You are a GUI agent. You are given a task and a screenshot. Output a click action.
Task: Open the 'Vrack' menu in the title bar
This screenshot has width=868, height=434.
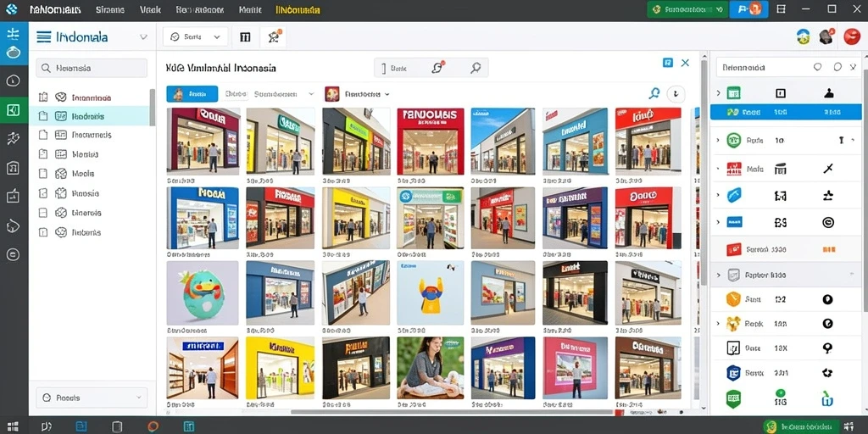point(150,9)
